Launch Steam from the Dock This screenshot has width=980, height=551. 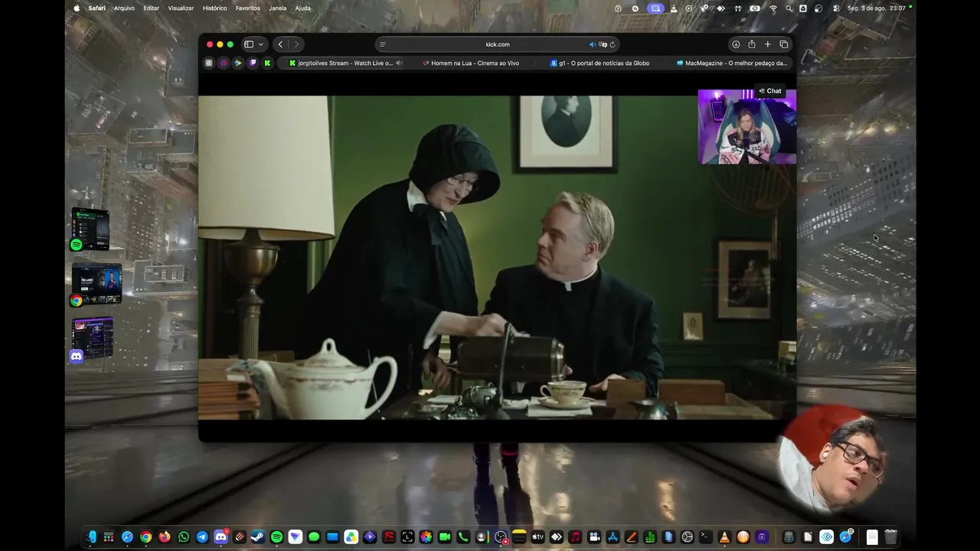pyautogui.click(x=258, y=537)
